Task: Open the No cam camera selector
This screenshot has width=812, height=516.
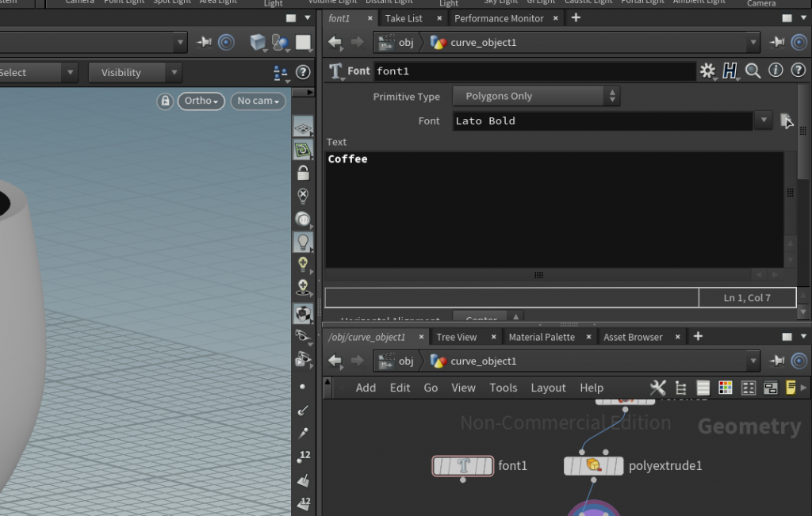Action: [257, 101]
